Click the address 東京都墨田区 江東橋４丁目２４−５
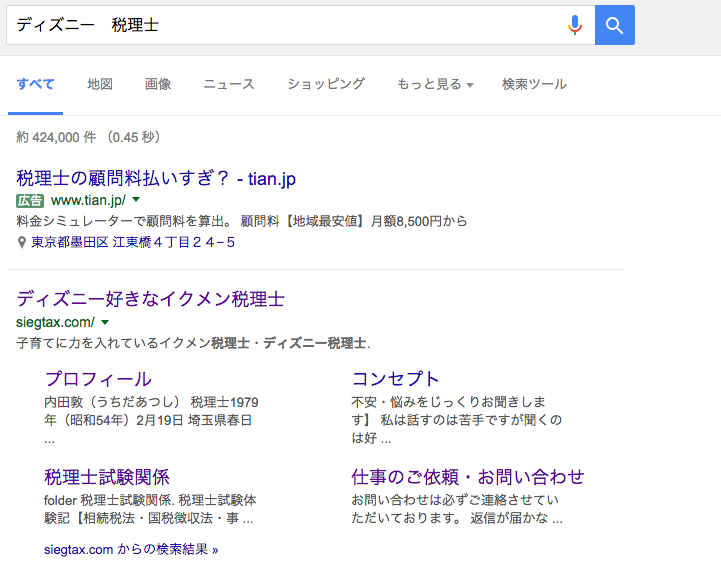Screen dimensions: 721x575 coord(133,242)
